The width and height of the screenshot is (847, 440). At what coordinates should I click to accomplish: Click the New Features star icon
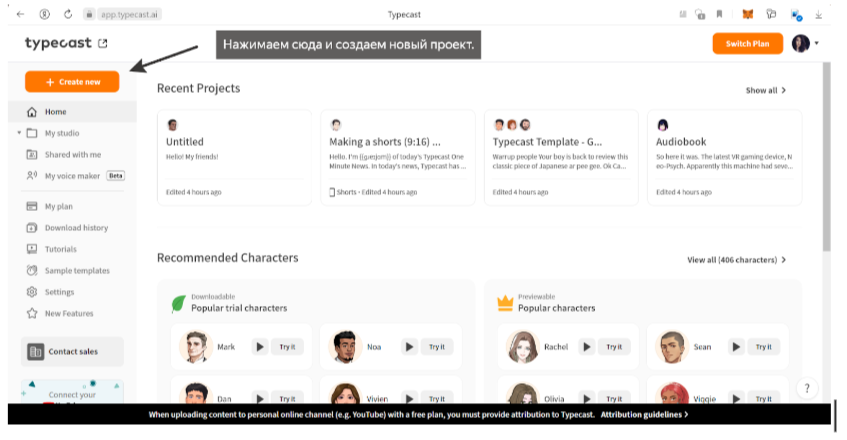point(32,313)
